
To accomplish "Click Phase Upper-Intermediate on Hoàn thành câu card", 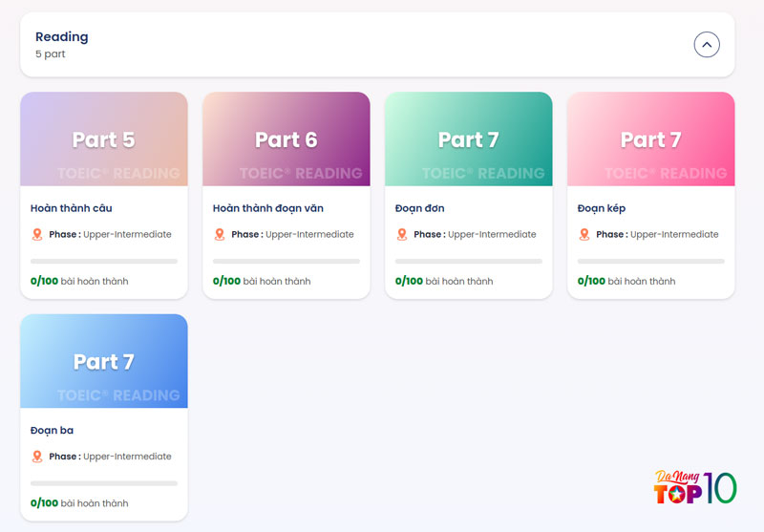I will tap(110, 234).
